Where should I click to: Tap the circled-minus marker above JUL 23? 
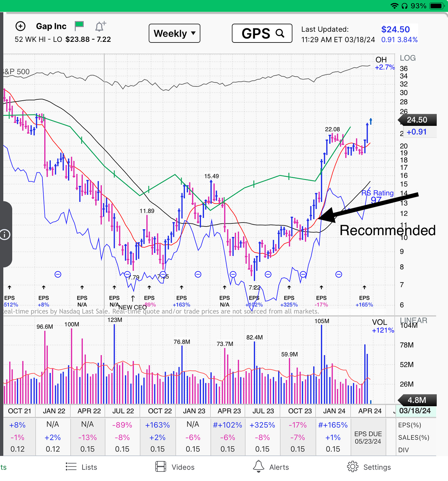point(268,274)
